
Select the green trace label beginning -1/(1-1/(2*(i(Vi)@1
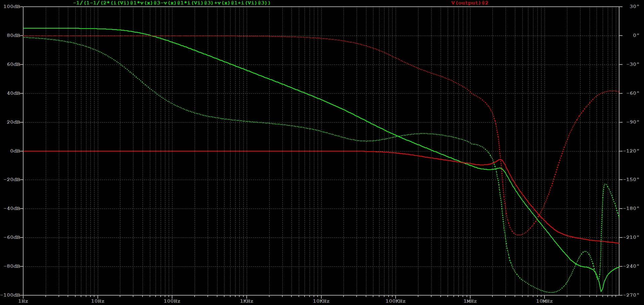click(172, 3)
